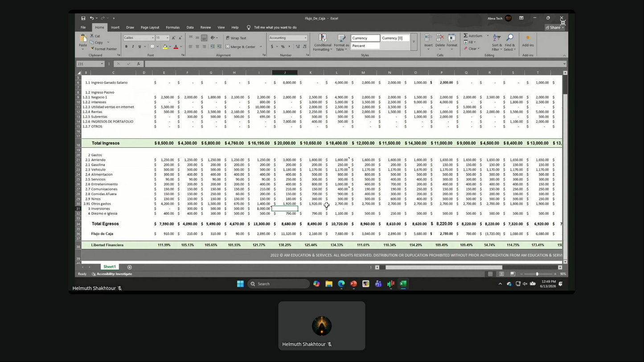Screen dimensions: 644x362
Task: Select Align Left in Alignment group
Action: tap(190, 47)
